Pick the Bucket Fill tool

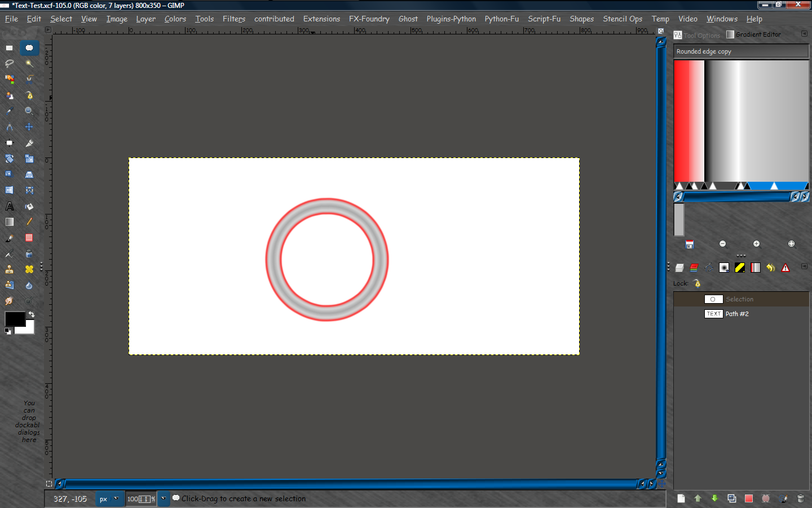click(x=29, y=207)
